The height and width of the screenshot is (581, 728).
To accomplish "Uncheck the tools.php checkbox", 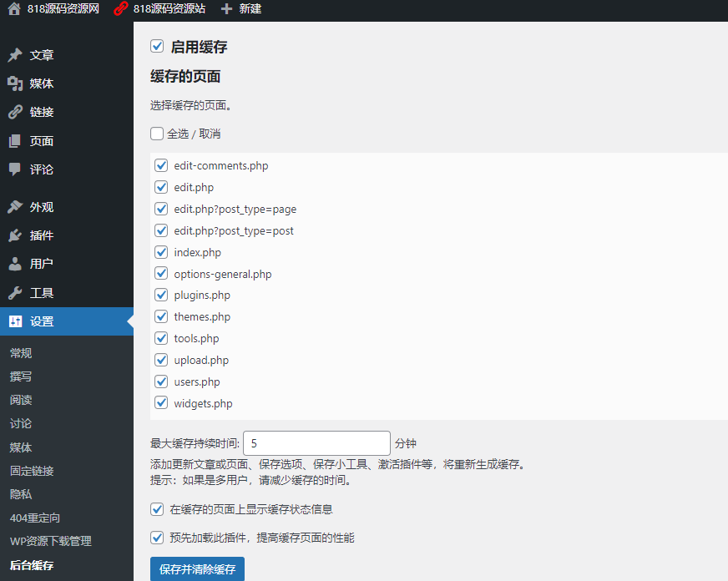I will pyautogui.click(x=161, y=338).
